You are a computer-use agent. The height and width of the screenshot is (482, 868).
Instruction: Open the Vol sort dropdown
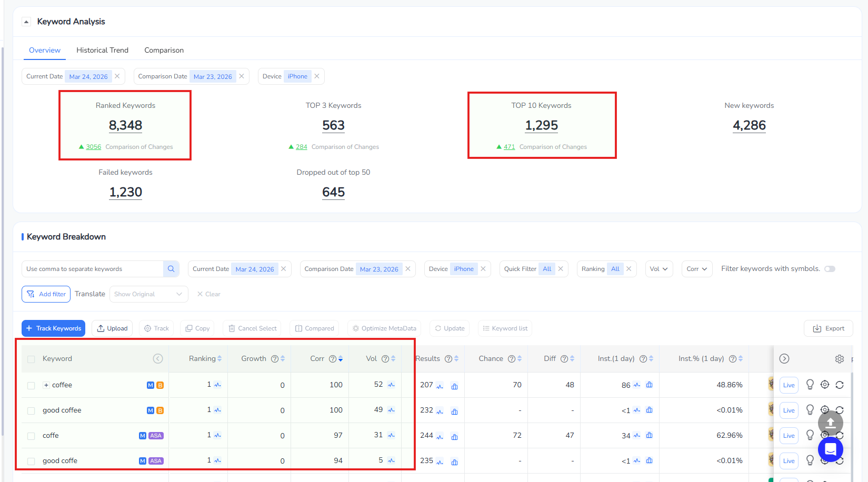pos(659,268)
